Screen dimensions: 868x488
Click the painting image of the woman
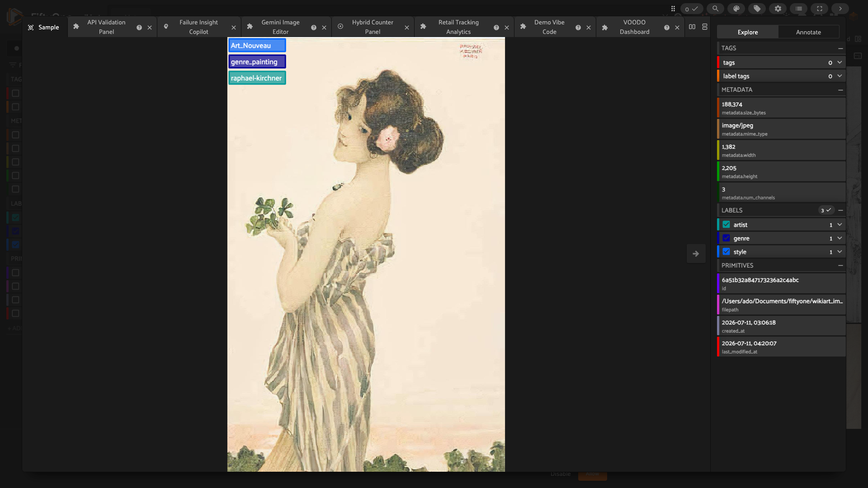click(366, 254)
